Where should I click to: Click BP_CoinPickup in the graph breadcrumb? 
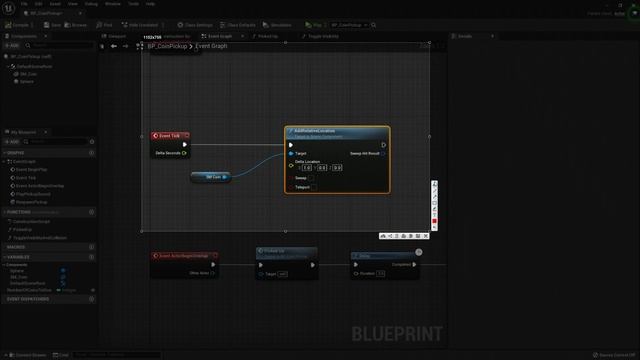pyautogui.click(x=167, y=46)
